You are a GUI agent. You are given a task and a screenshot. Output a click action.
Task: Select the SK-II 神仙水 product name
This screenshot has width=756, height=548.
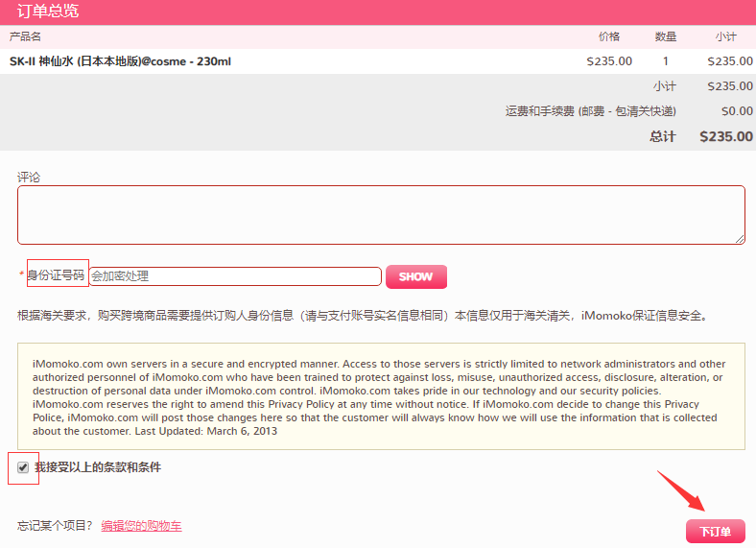[120, 61]
